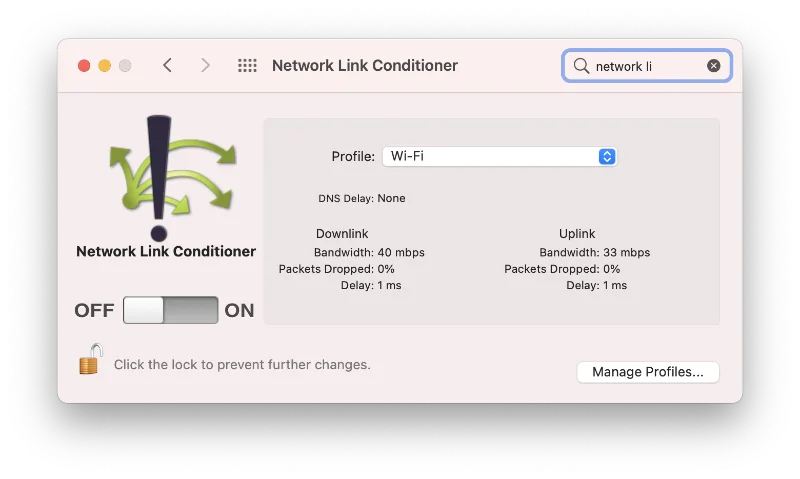Screen dimensions: 800x479
Task: Click the 'ON' label beside the switch
Action: coord(239,310)
